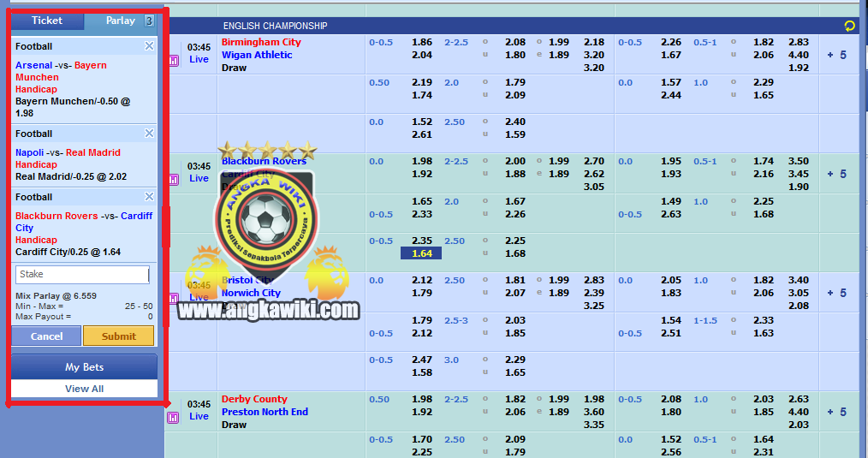Switch to the Parlay tab
This screenshot has height=458, width=868.
121,21
